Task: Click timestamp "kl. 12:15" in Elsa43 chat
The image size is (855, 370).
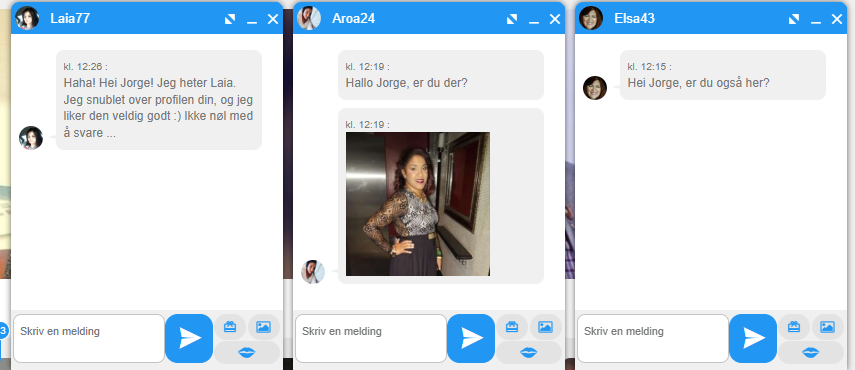Action: point(649,67)
